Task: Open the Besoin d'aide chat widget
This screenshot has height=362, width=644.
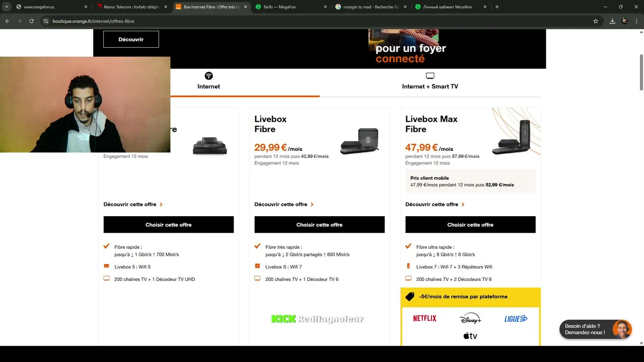Action: click(x=596, y=329)
